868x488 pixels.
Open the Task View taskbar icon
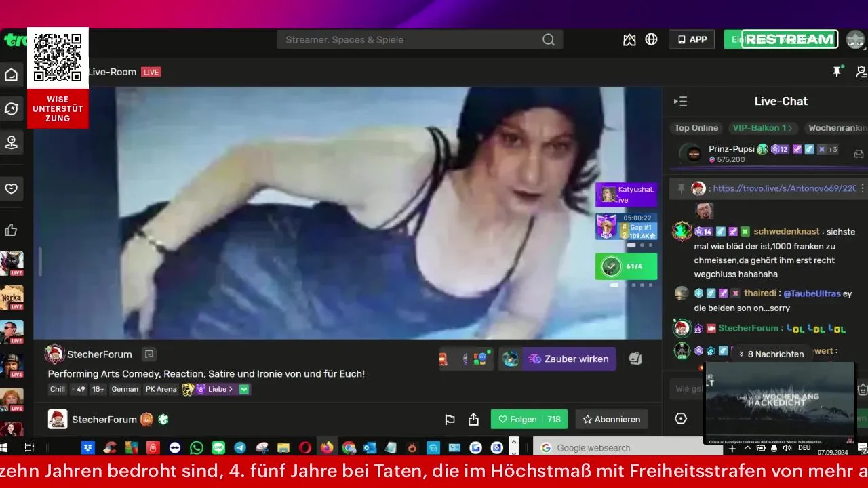tap(29, 447)
